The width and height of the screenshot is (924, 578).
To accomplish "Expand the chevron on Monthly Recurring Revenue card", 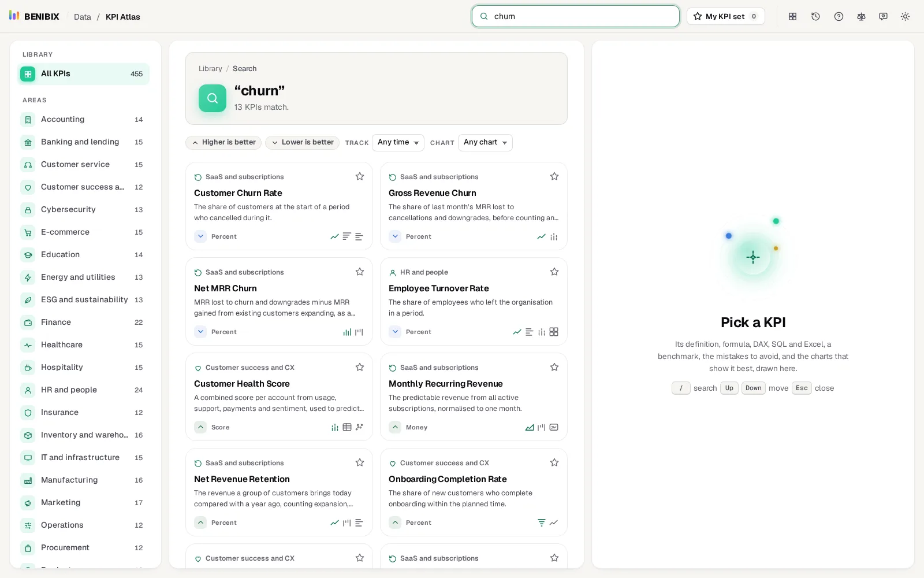I will (395, 427).
